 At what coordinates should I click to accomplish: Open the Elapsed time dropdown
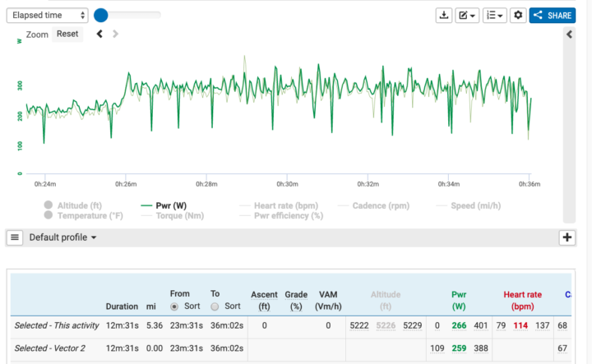pos(49,16)
